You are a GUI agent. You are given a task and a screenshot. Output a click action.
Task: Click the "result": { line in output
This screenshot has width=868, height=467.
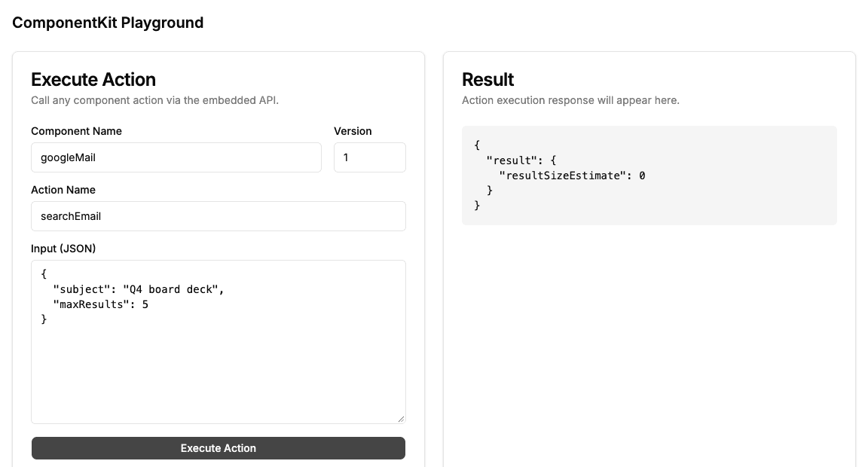tap(521, 160)
